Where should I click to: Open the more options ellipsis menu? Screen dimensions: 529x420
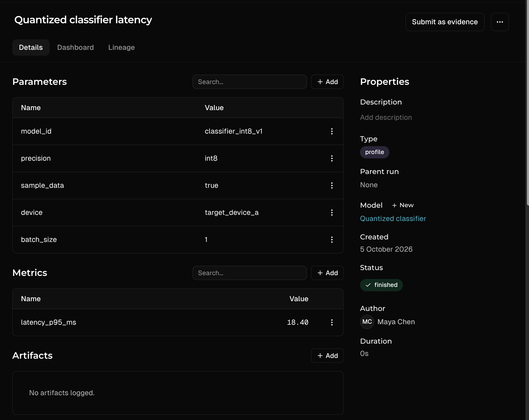500,22
